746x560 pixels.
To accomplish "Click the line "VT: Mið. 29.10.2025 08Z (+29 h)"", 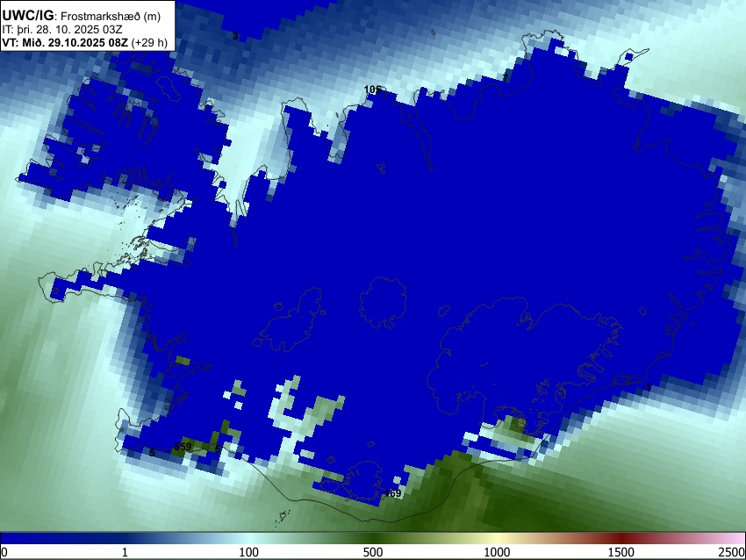I will [84, 42].
